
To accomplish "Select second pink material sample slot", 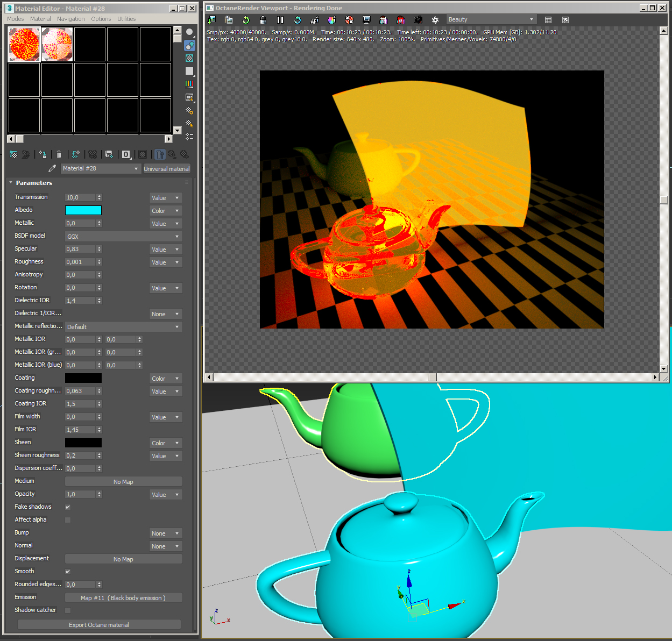I will (57, 44).
